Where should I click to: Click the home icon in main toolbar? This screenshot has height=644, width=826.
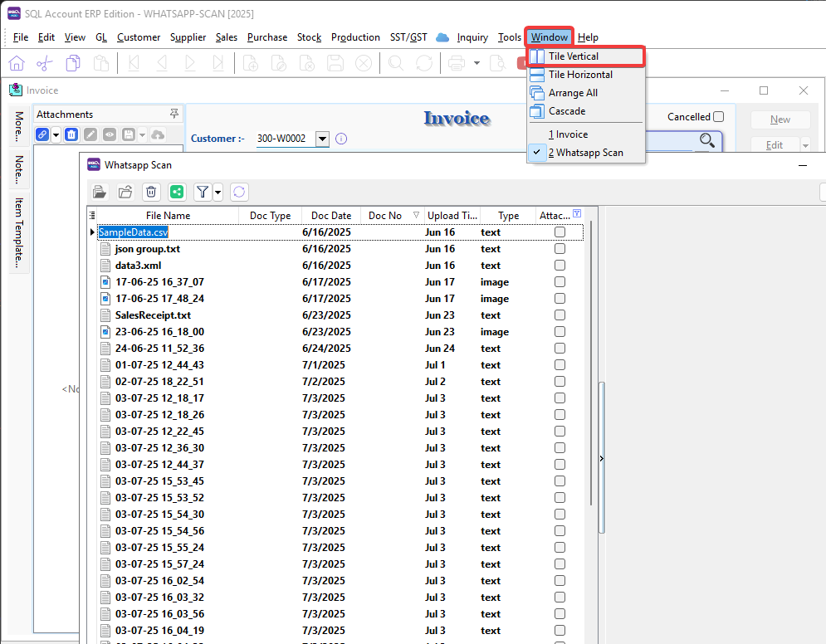point(17,63)
